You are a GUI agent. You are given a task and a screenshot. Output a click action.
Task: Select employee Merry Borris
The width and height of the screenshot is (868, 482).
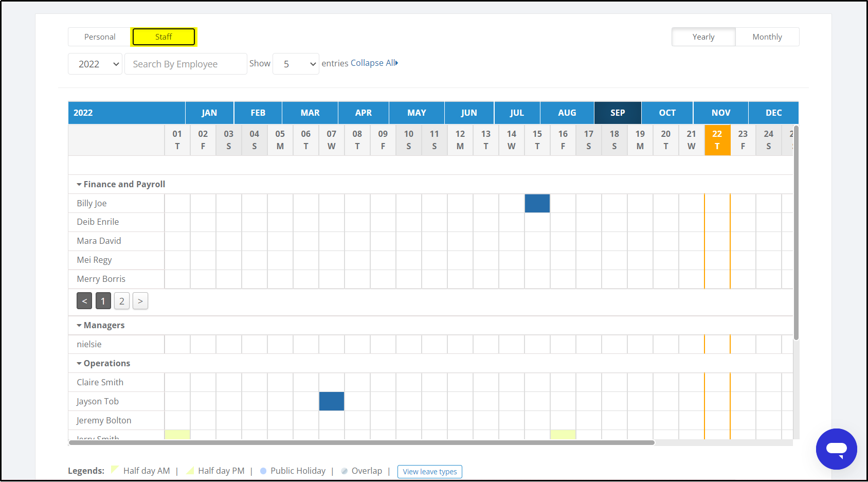point(101,279)
